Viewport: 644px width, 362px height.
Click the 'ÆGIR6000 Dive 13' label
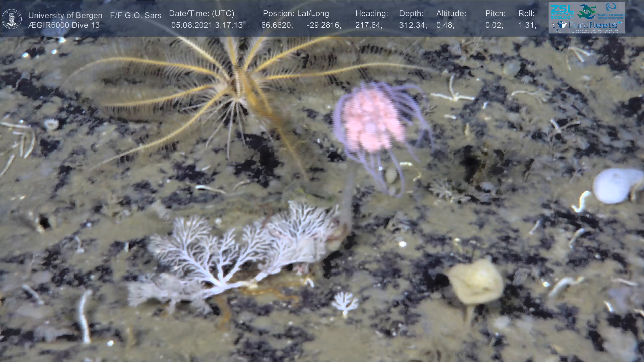(x=64, y=25)
